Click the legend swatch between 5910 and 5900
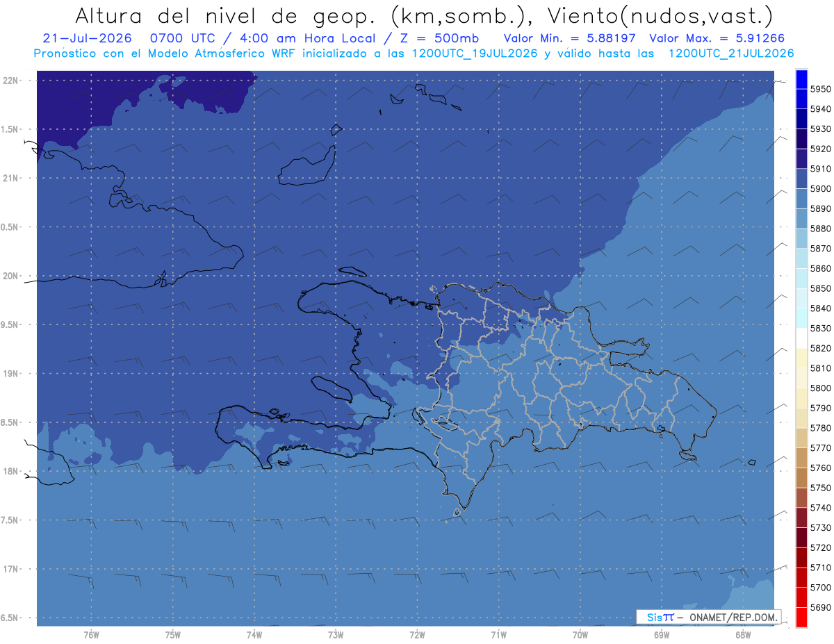This screenshot has height=644, width=834. click(801, 179)
